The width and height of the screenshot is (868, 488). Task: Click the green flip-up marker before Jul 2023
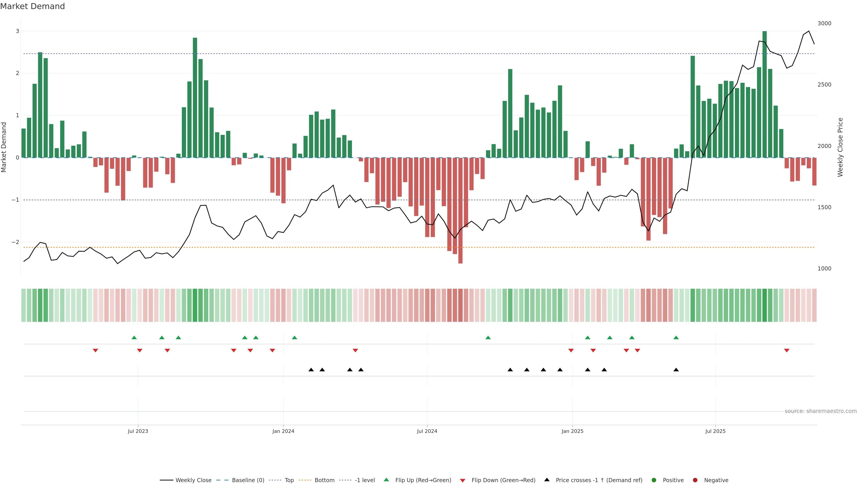134,338
